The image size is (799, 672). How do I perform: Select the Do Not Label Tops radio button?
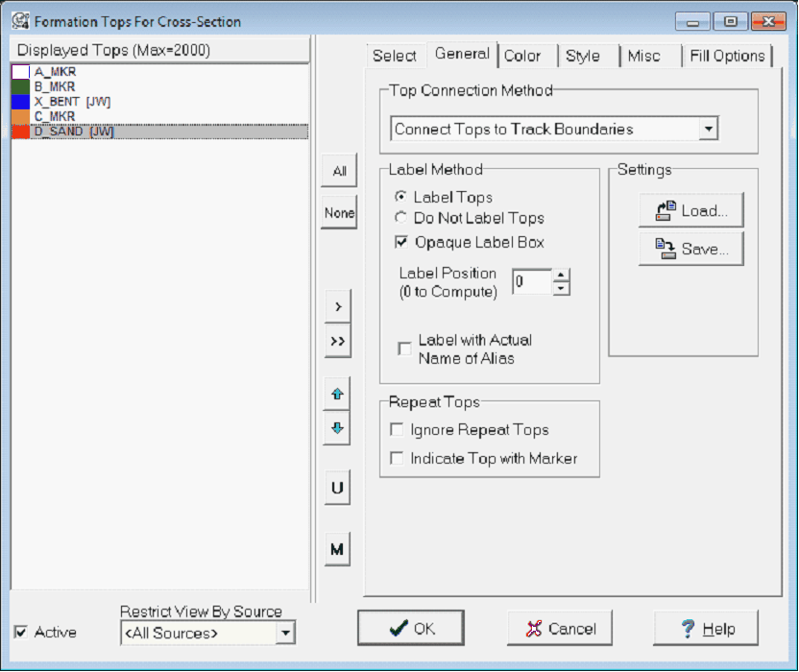tap(402, 218)
